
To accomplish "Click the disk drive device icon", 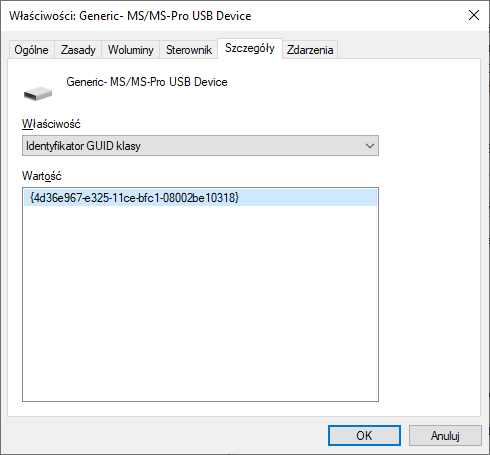I will coord(38,94).
